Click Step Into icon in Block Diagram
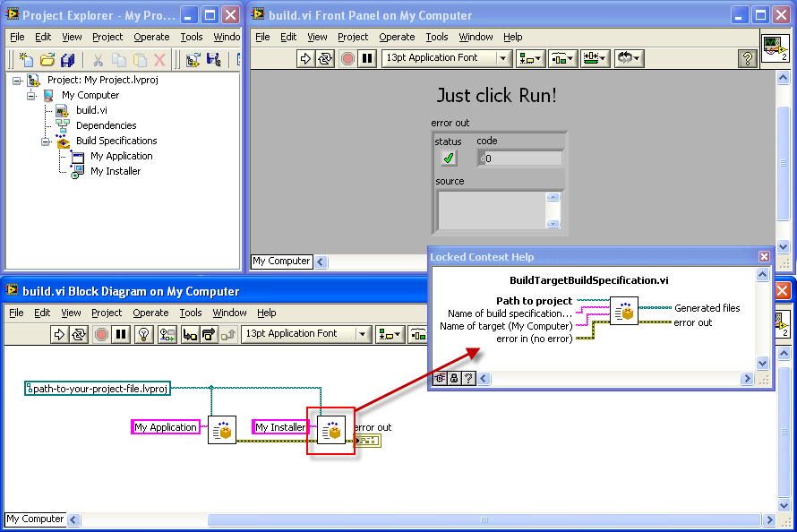 [190, 334]
